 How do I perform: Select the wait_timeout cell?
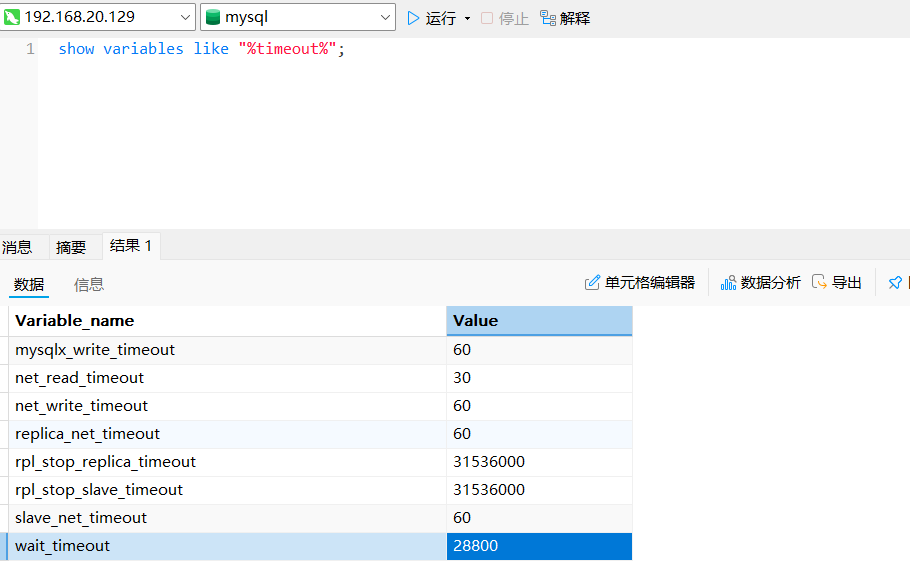227,546
